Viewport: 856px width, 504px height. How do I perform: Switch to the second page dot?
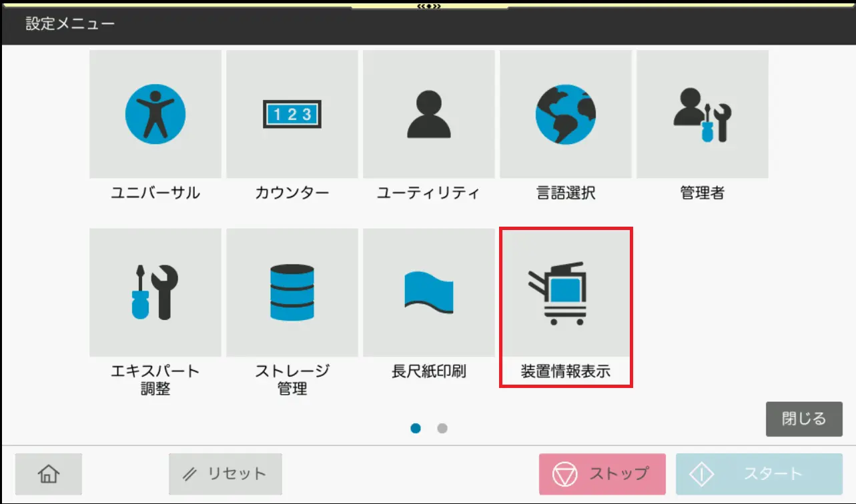(442, 429)
